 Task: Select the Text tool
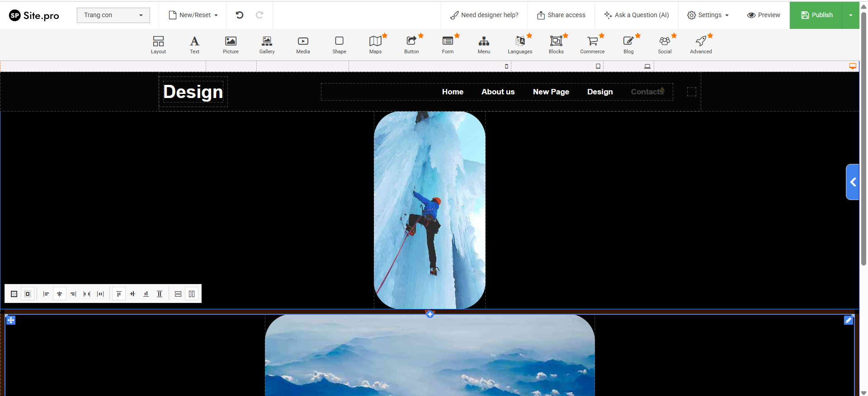194,45
